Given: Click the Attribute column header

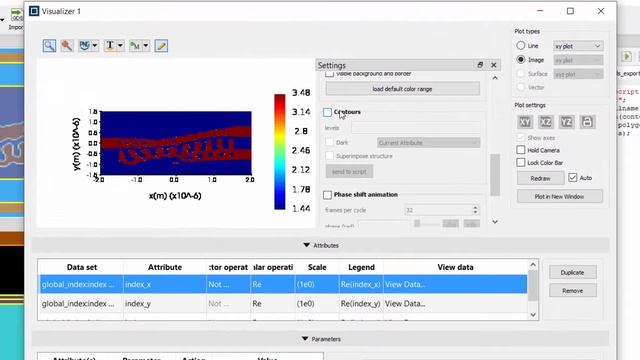Looking at the screenshot, I should tap(165, 267).
